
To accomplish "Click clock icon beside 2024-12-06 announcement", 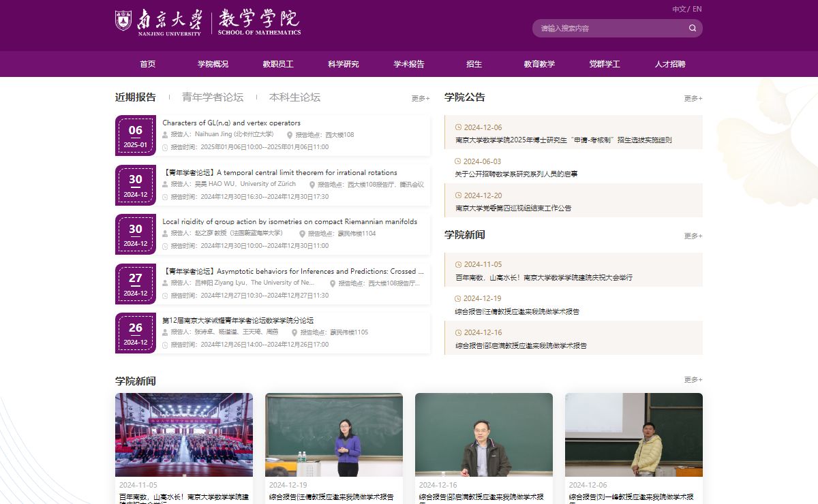I will coord(458,127).
